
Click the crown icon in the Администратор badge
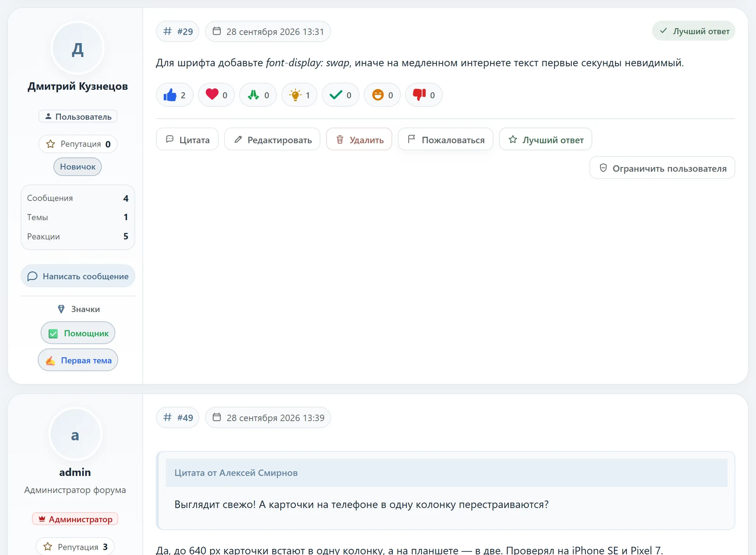[42, 519]
